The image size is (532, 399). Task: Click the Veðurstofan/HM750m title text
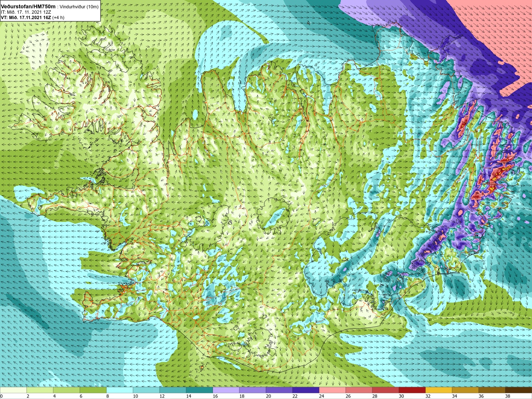click(28, 7)
